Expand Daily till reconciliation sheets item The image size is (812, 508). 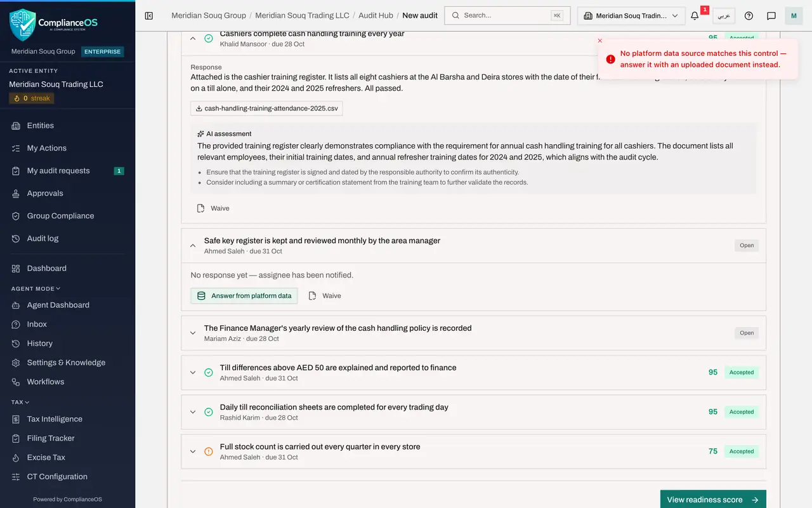point(193,412)
